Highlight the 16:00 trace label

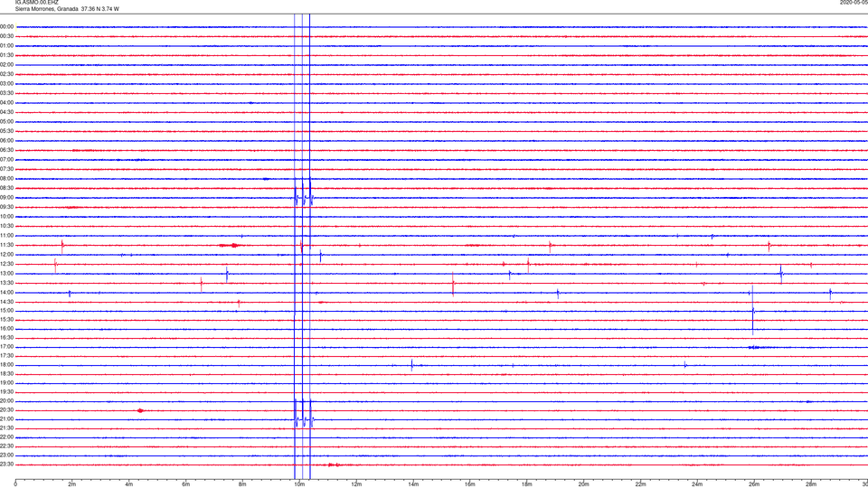point(6,329)
